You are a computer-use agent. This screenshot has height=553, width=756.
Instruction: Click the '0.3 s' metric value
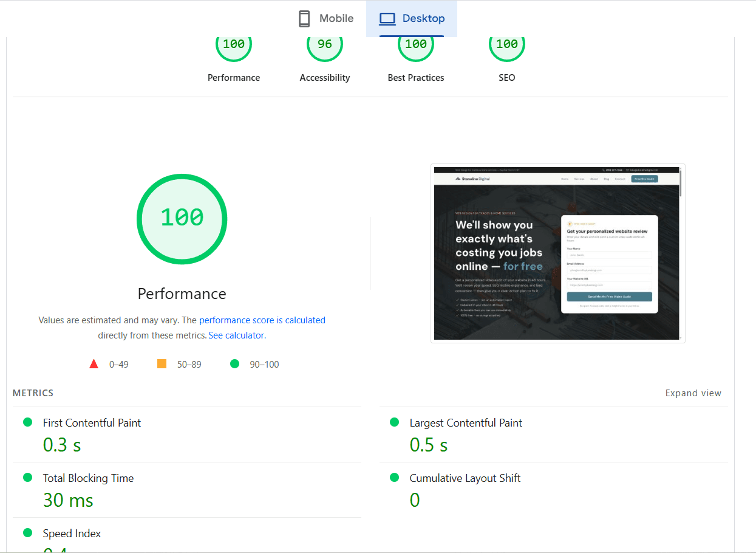[x=62, y=445]
